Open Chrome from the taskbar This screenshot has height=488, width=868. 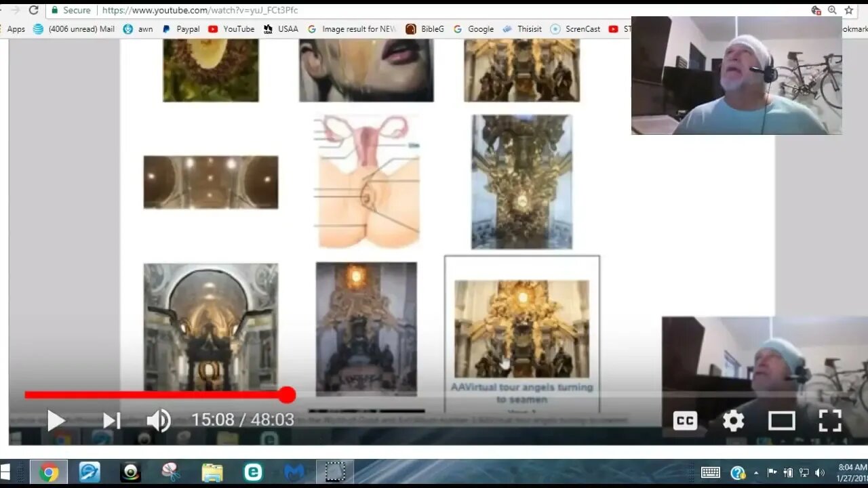[48, 472]
